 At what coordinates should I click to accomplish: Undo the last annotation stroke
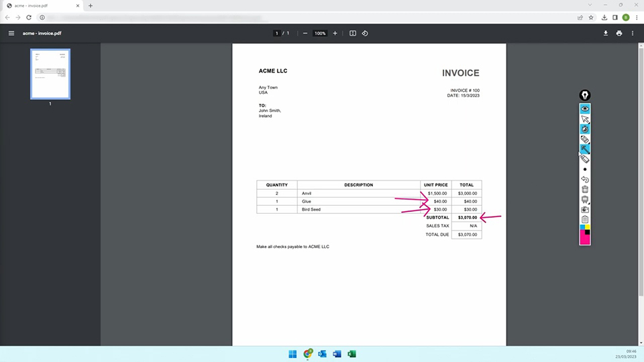pos(585,180)
